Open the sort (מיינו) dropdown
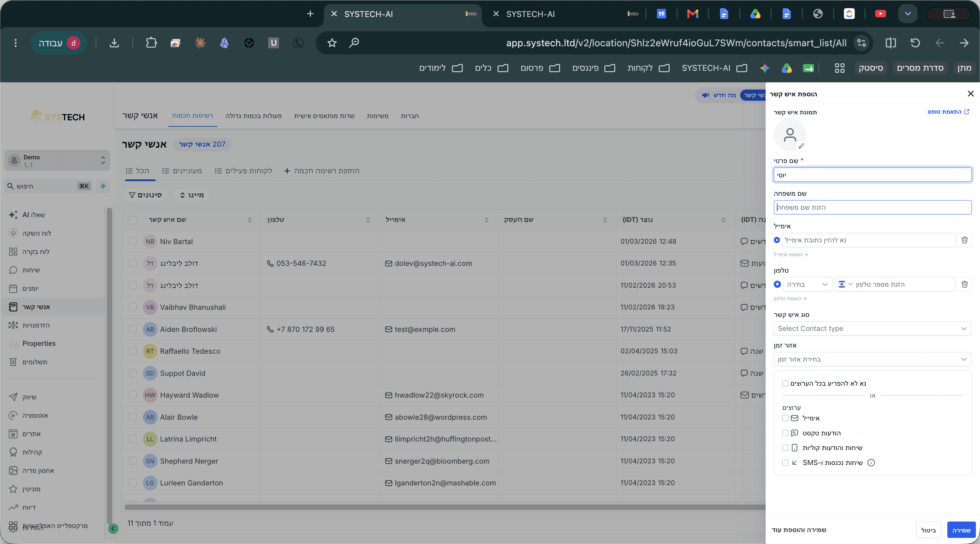This screenshot has height=544, width=980. (191, 195)
